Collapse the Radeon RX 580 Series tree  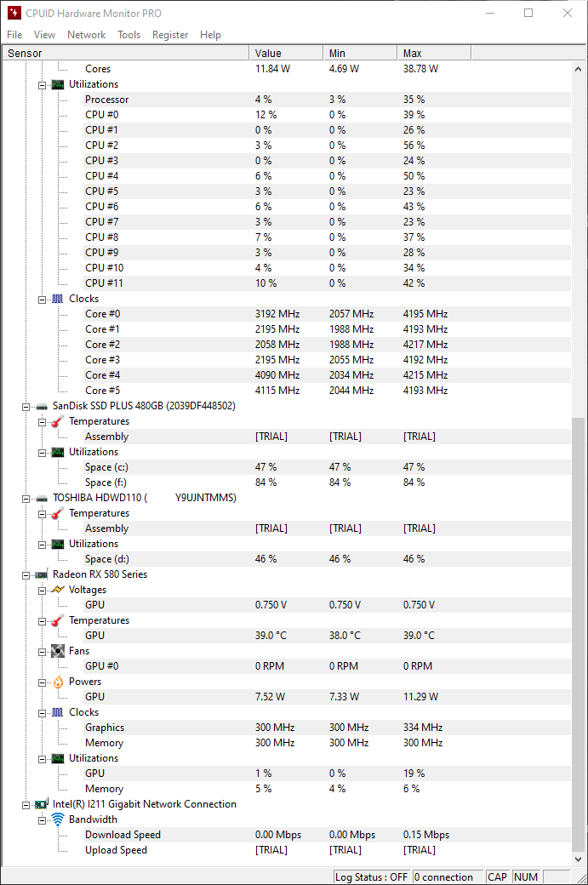[x=26, y=574]
